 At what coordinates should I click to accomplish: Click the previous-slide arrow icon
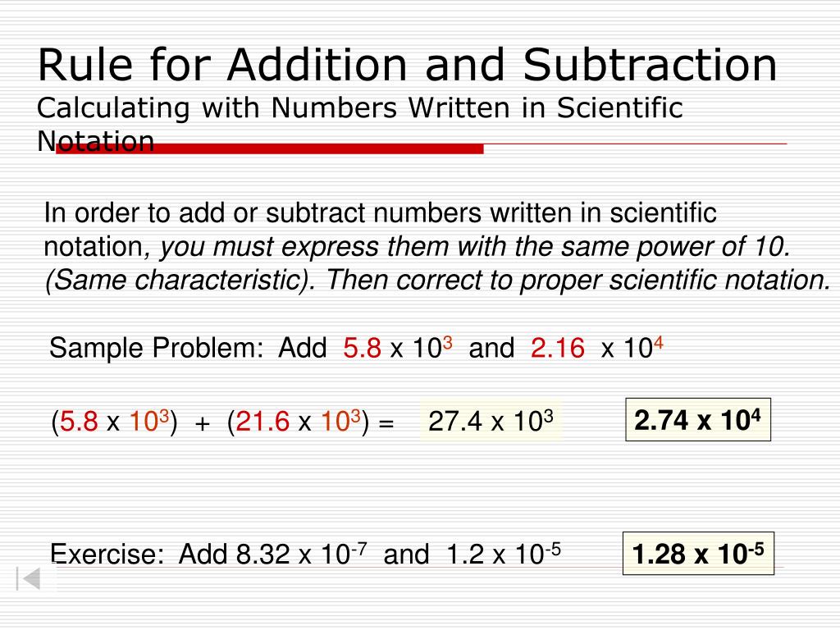click(x=29, y=579)
